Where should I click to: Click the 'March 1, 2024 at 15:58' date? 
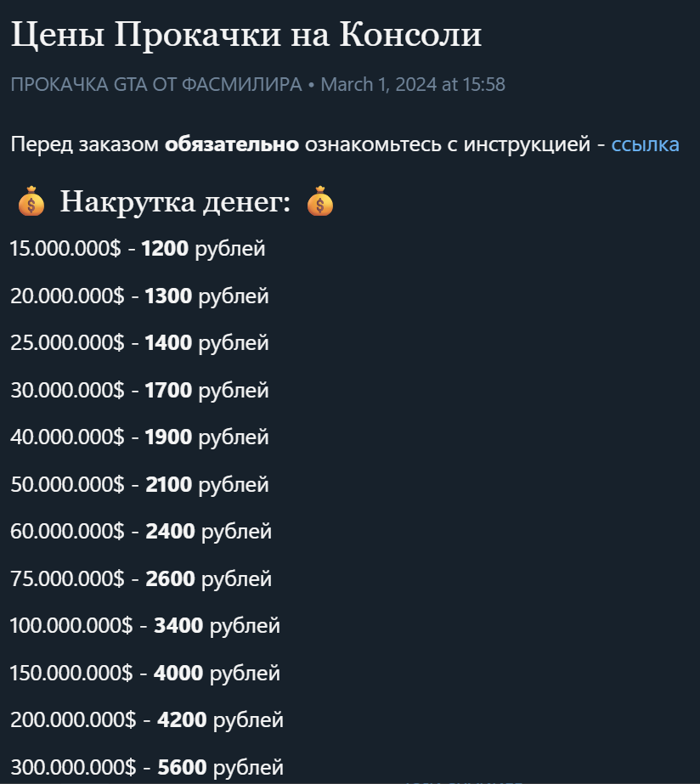pos(413,85)
